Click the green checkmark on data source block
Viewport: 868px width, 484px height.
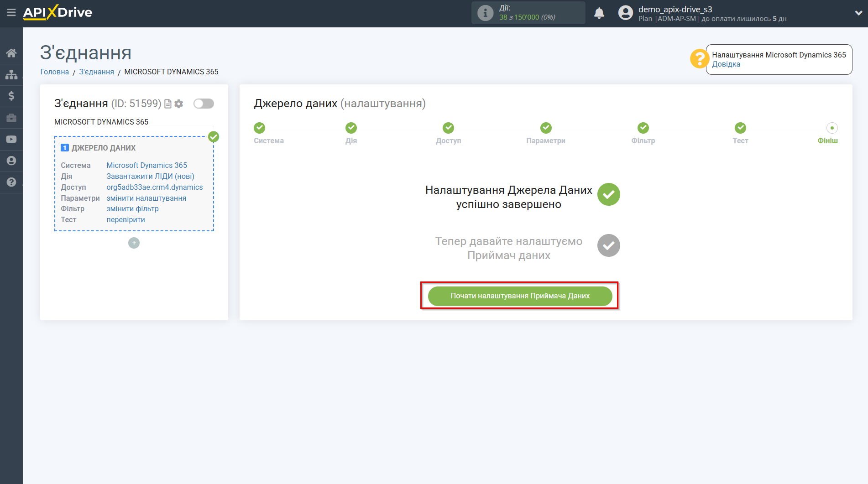point(214,136)
